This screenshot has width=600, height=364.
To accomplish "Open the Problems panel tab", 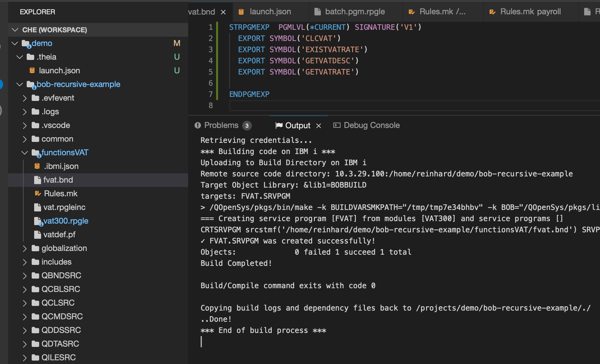I will (x=221, y=125).
